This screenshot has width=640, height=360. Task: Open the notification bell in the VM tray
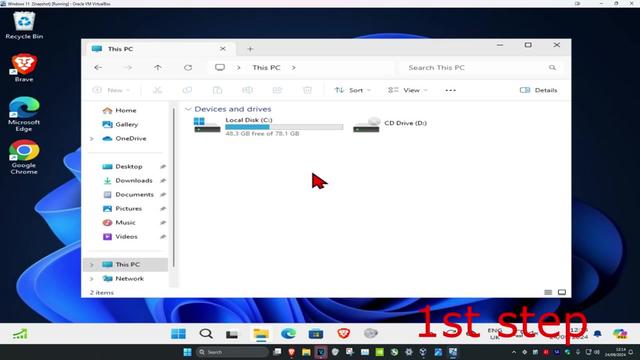(598, 333)
